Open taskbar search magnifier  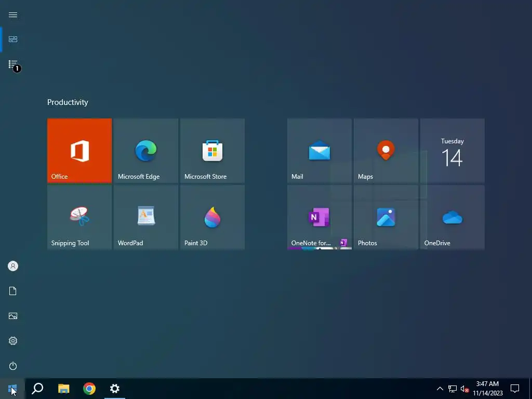pyautogui.click(x=37, y=389)
